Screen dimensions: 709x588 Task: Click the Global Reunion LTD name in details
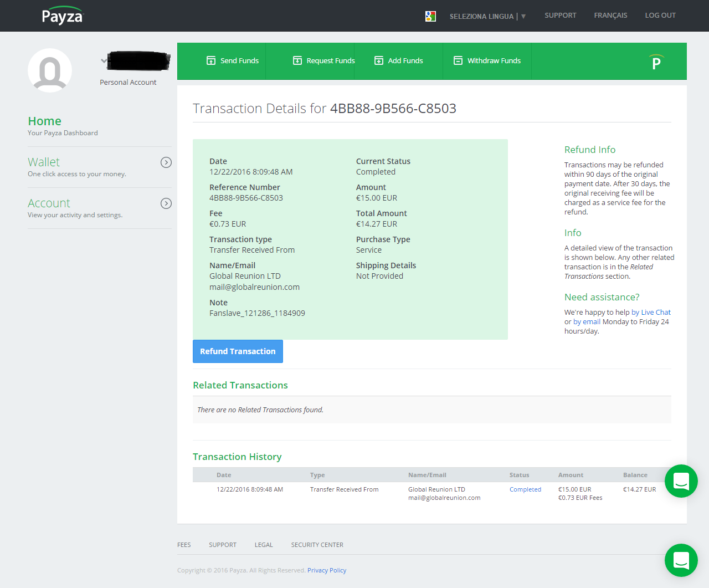(245, 276)
